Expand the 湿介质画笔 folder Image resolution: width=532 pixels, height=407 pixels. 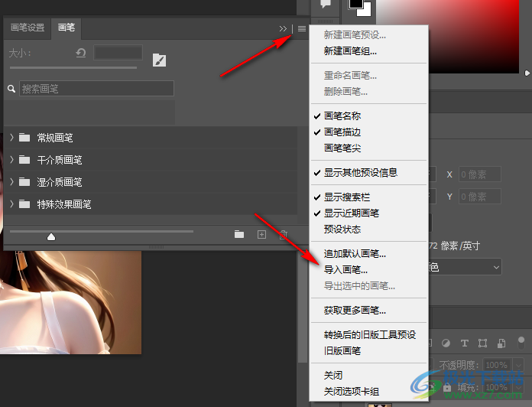pyautogui.click(x=12, y=181)
